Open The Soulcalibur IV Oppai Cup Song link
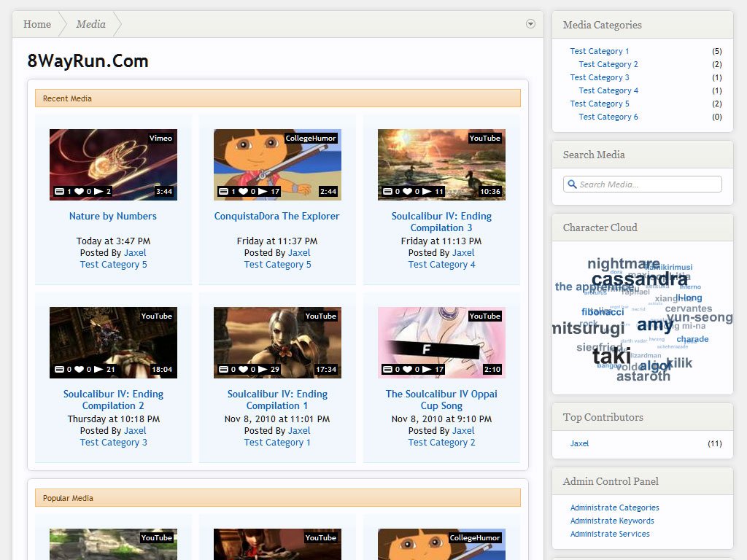The width and height of the screenshot is (747, 560). (x=441, y=400)
